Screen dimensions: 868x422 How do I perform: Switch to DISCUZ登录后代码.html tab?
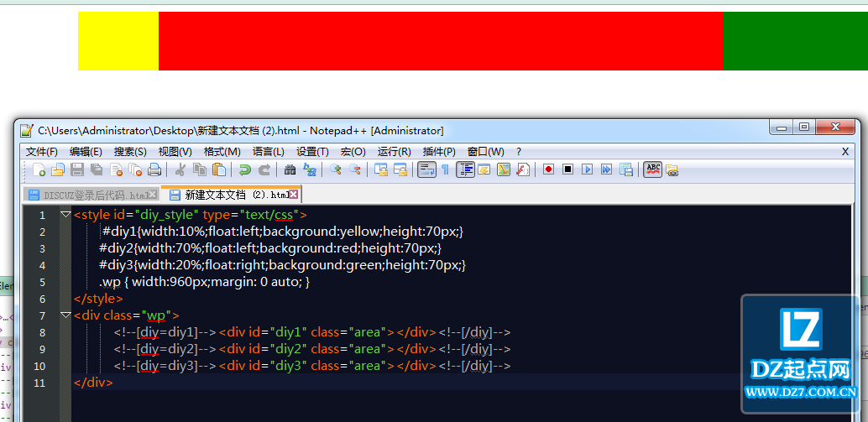[92, 195]
